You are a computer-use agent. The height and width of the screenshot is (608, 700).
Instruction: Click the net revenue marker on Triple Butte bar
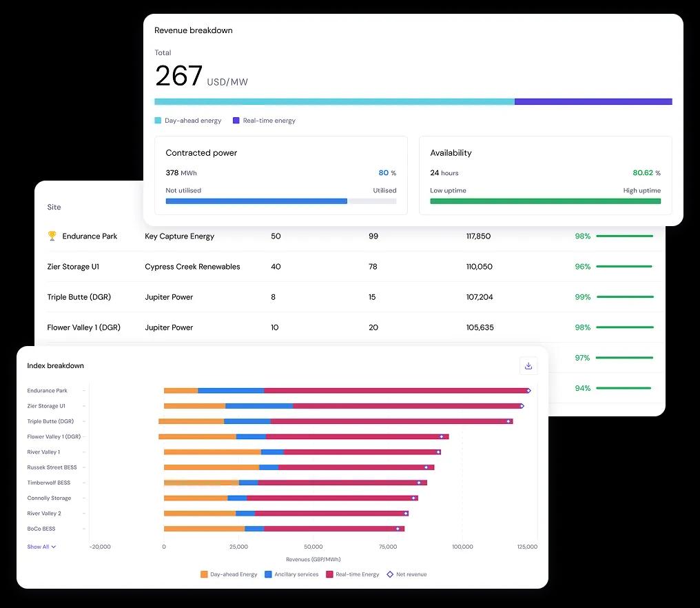coord(508,421)
